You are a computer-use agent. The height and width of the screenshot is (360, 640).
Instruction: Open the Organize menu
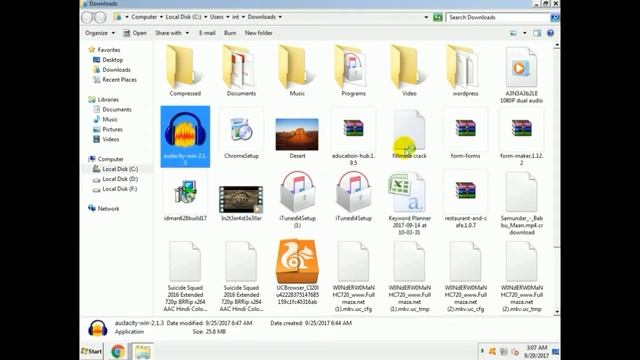100,33
